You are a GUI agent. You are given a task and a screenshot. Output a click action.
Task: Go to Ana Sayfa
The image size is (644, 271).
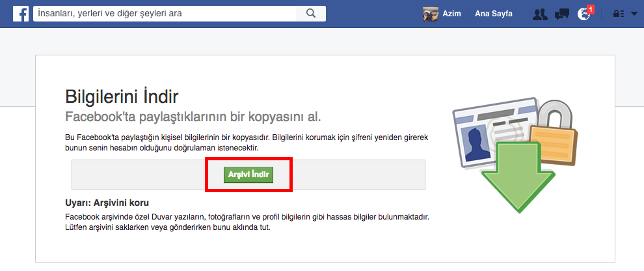[x=493, y=14]
